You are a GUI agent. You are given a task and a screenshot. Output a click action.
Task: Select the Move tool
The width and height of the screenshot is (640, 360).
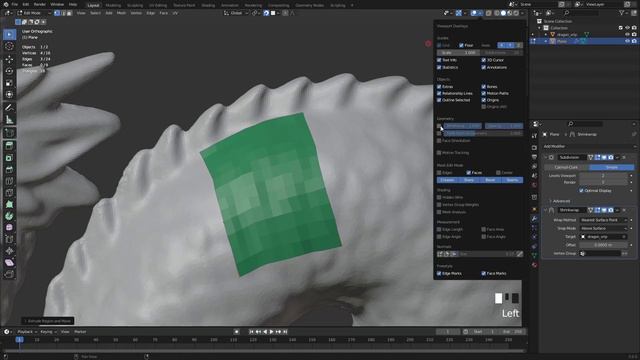click(9, 59)
